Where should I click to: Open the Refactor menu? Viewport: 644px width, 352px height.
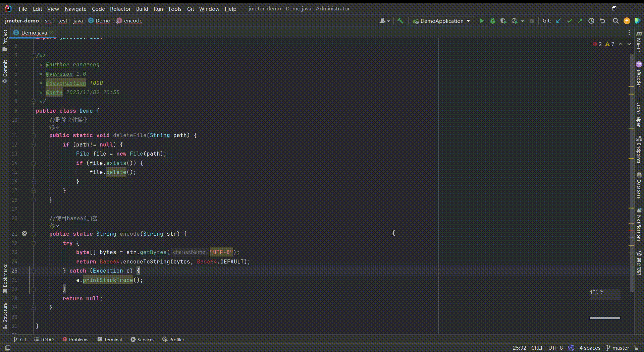click(120, 9)
